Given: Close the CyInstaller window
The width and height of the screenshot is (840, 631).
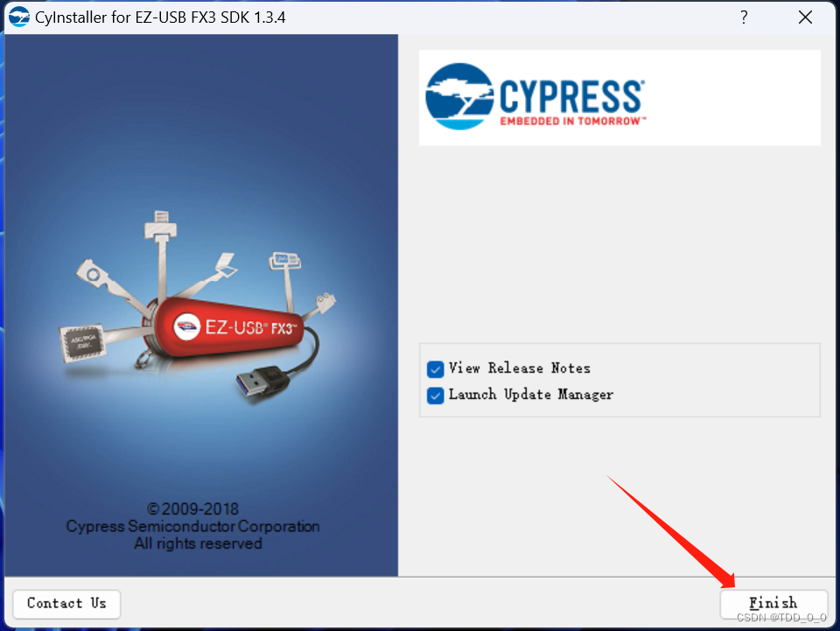Looking at the screenshot, I should [805, 18].
